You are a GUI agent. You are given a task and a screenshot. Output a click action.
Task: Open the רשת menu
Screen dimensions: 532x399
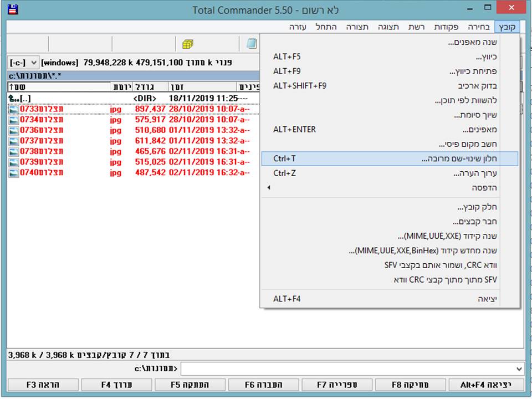tap(416, 27)
